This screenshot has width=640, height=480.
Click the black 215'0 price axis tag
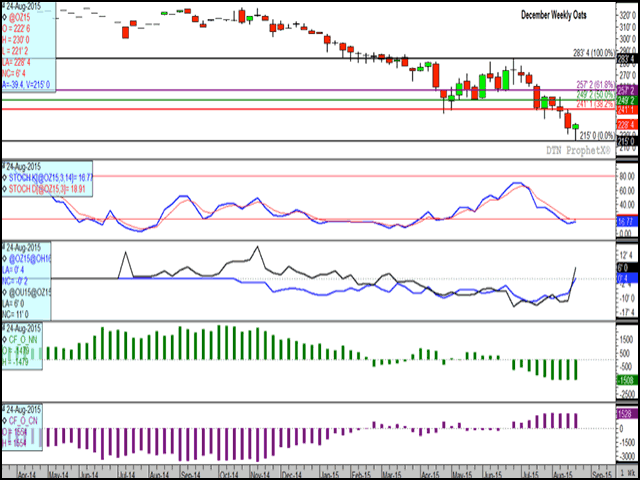tap(627, 141)
